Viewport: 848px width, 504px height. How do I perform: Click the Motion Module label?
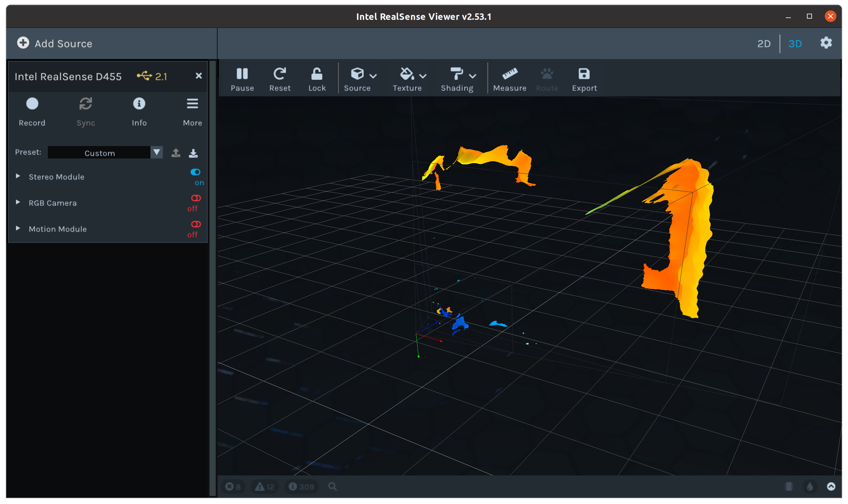click(58, 229)
